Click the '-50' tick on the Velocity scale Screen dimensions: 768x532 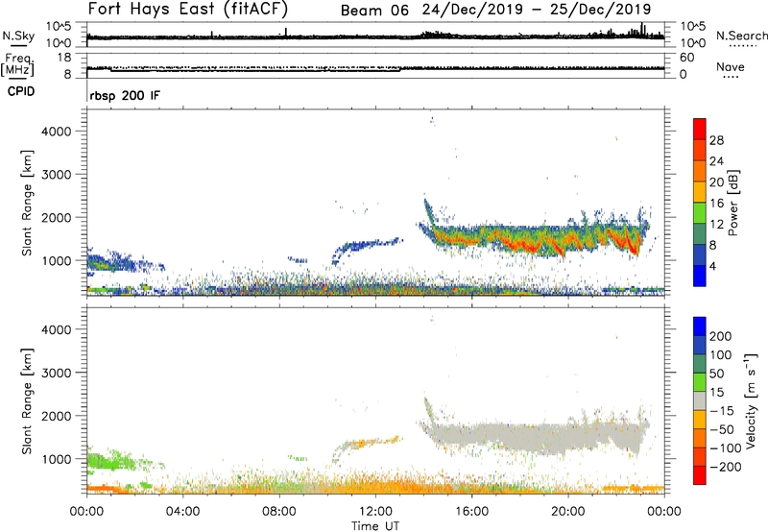point(722,429)
